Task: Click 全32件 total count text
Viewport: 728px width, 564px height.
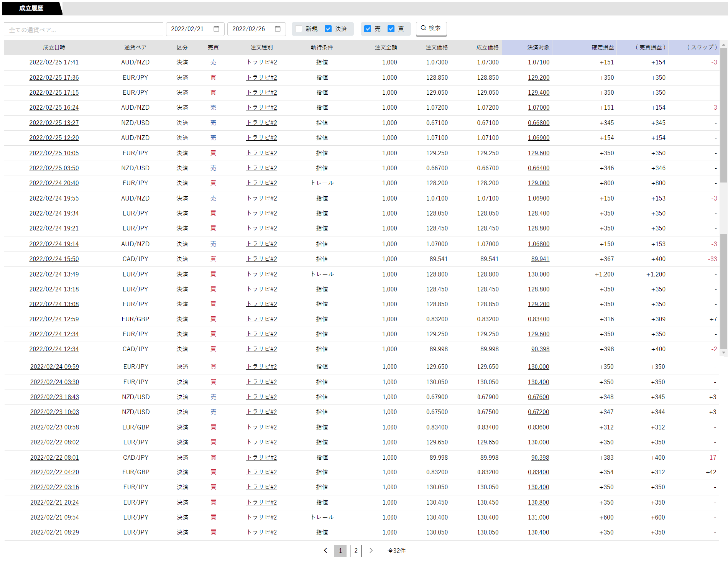Action: 396,551
